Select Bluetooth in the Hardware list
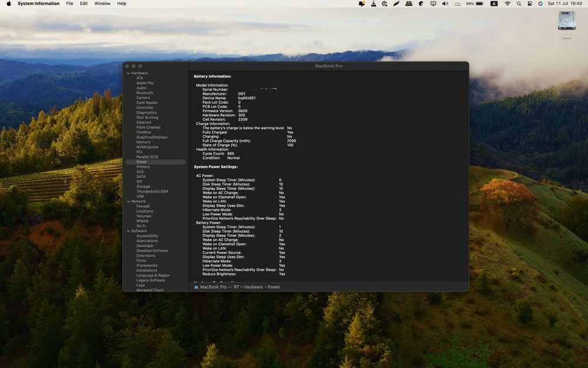This screenshot has height=368, width=588. pos(145,93)
